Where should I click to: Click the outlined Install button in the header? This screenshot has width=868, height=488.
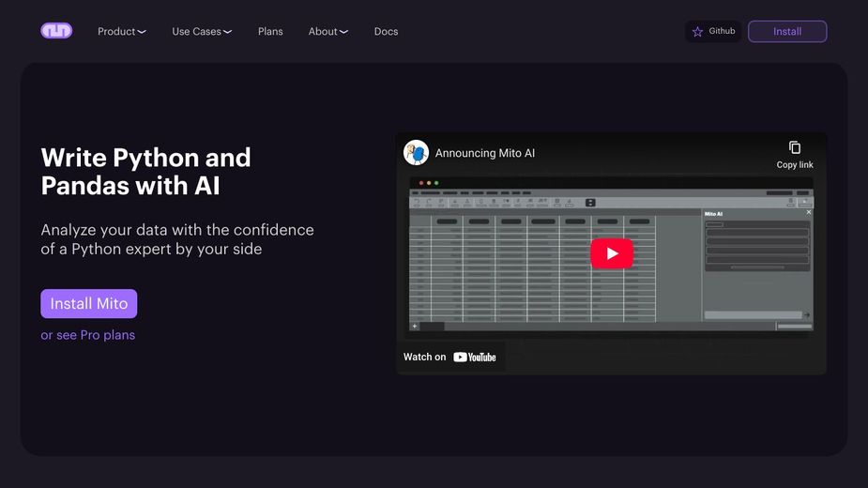[786, 32]
